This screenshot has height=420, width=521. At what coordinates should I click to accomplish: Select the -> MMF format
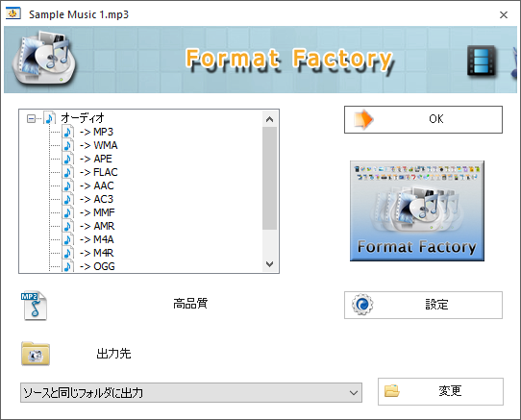97,212
